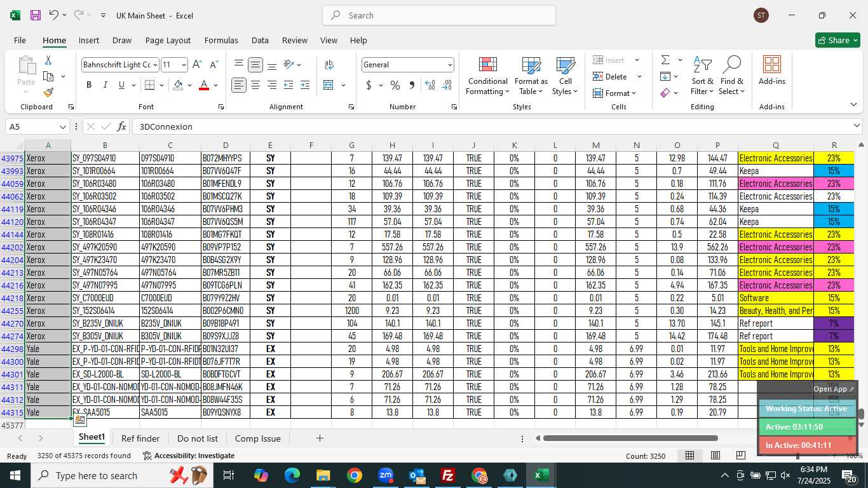Viewport: 868px width, 488px height.
Task: Click the Search box in title bar
Action: [439, 15]
